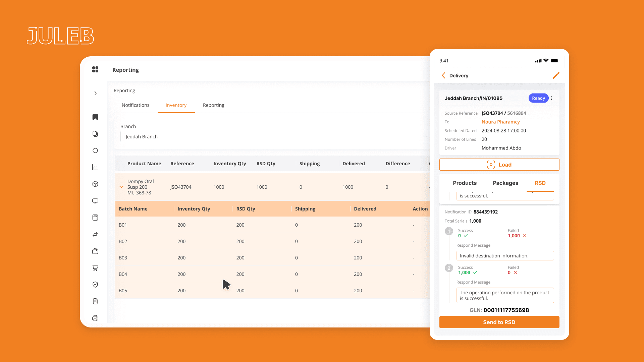Click the transfer arrows sidebar icon
This screenshot has height=362, width=644.
(x=95, y=234)
